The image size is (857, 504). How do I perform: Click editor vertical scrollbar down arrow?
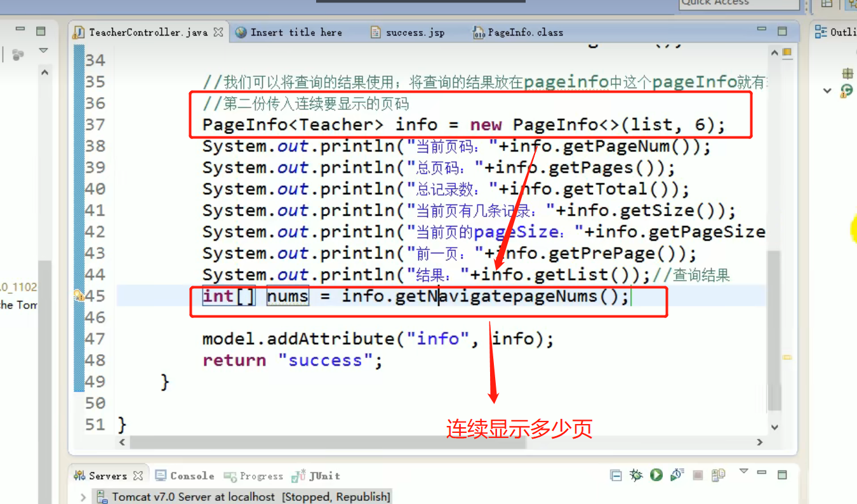click(774, 427)
